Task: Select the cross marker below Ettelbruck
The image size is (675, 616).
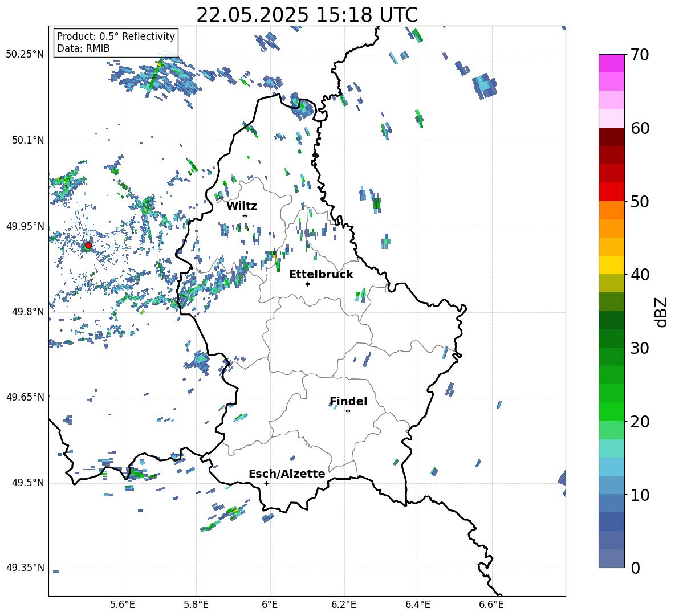Action: 307,284
